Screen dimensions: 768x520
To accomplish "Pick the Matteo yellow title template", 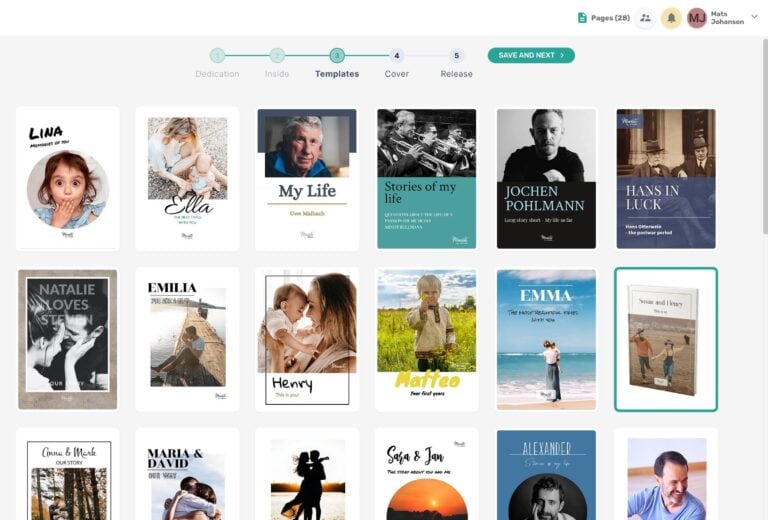I will (426, 339).
